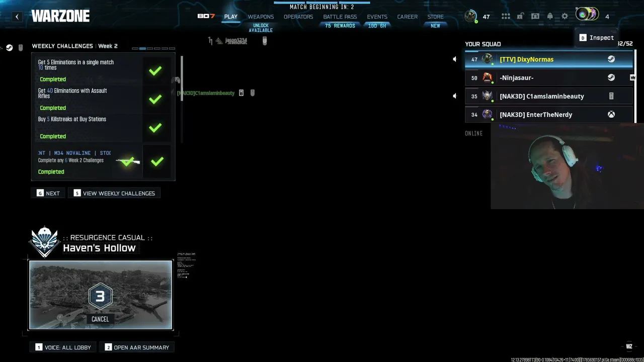
Task: Cancel the match countdown
Action: point(100,319)
